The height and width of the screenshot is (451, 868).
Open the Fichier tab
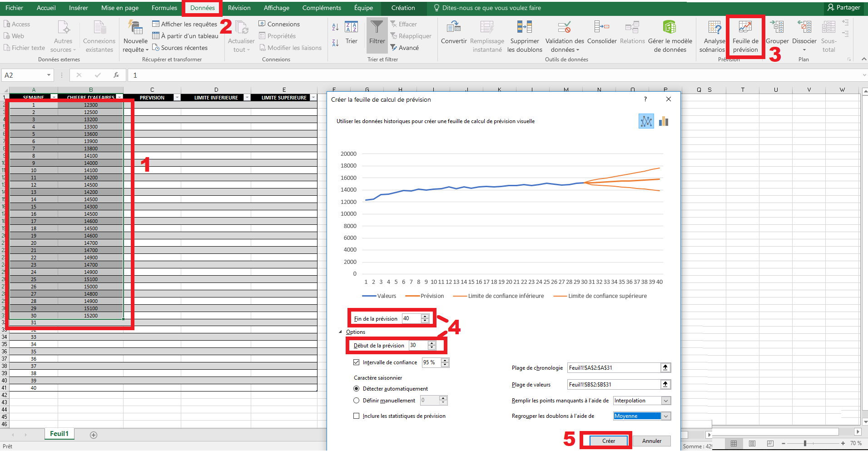[x=14, y=8]
